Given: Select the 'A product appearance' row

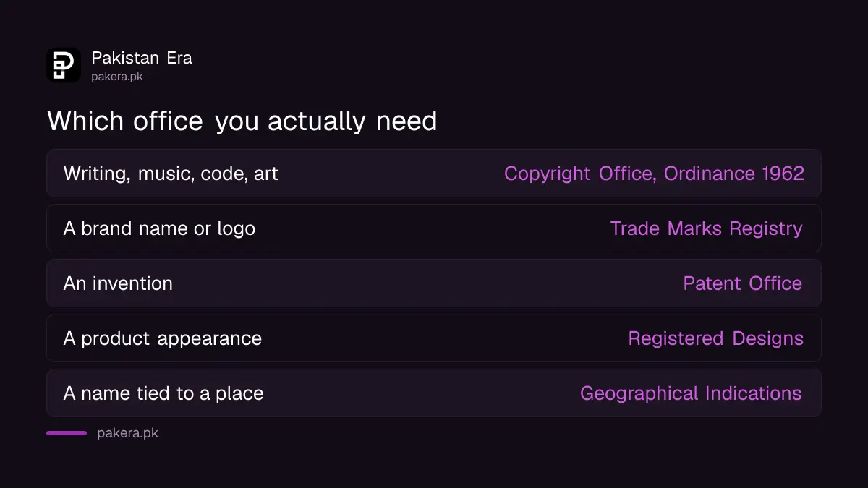Looking at the screenshot, I should tap(434, 338).
